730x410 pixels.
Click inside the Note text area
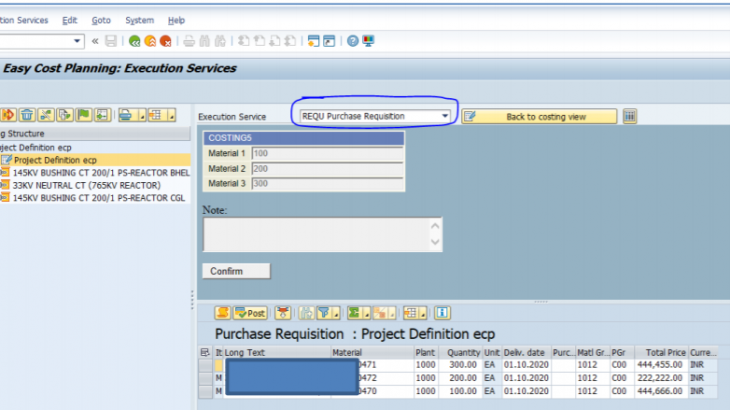tap(315, 234)
